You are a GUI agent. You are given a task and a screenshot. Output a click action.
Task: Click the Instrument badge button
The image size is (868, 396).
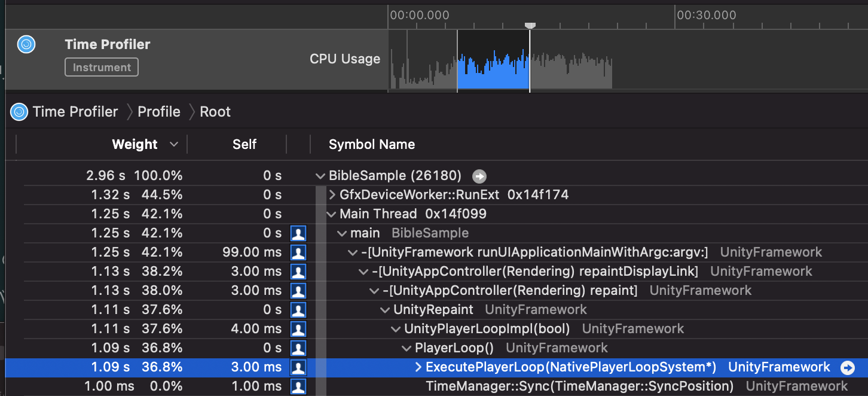click(102, 68)
